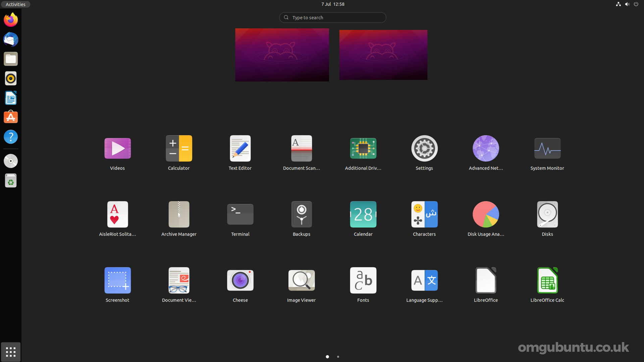Click the first workspace thumbnail

pos(282,55)
